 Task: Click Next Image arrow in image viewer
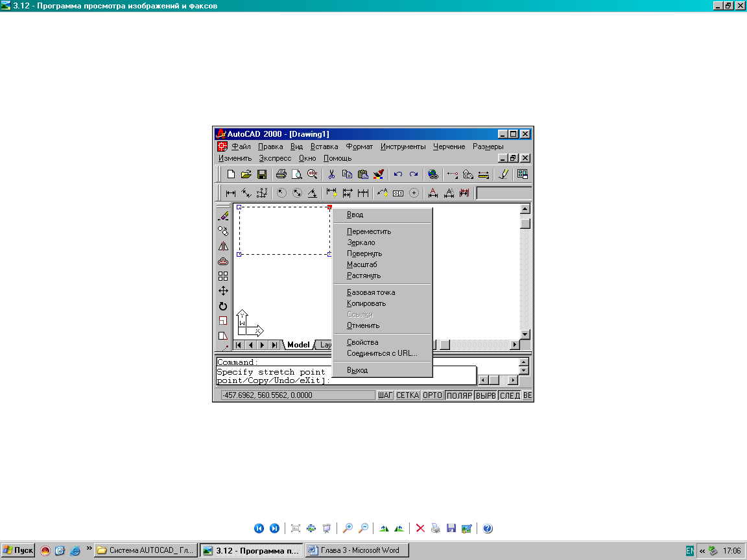(274, 528)
